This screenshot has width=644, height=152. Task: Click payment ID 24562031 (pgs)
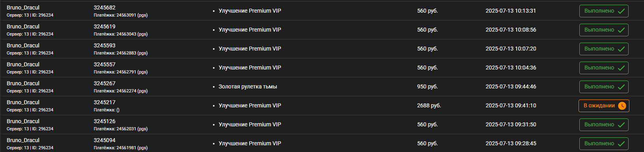[x=132, y=129]
